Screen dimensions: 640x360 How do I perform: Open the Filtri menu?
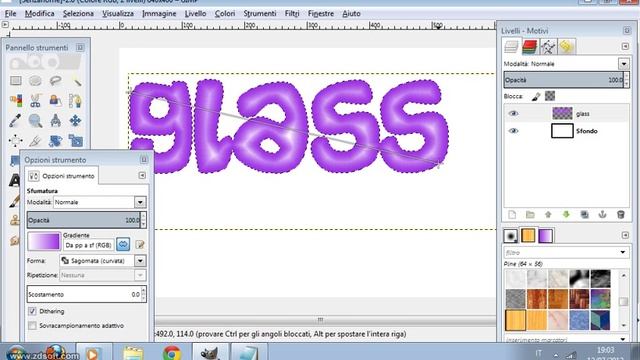click(x=292, y=13)
